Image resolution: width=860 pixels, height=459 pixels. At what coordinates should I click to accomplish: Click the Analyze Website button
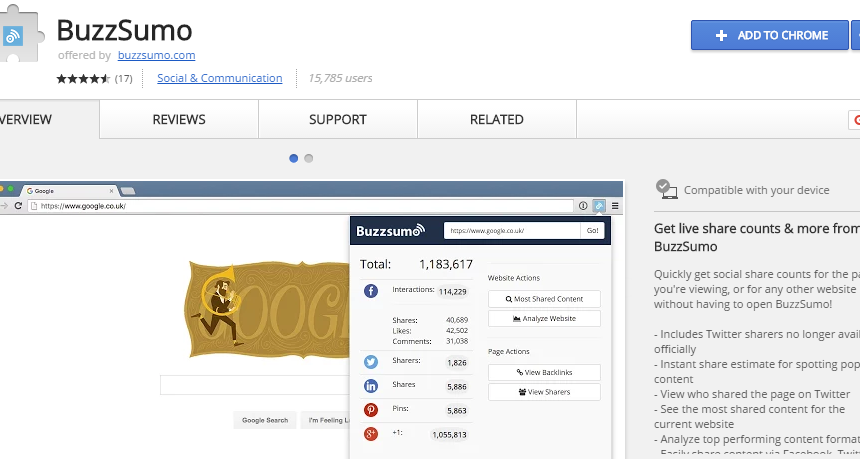point(544,318)
